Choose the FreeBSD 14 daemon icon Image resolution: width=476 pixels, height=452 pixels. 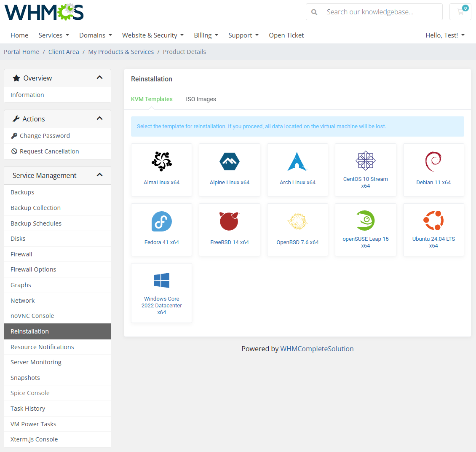pos(230,221)
